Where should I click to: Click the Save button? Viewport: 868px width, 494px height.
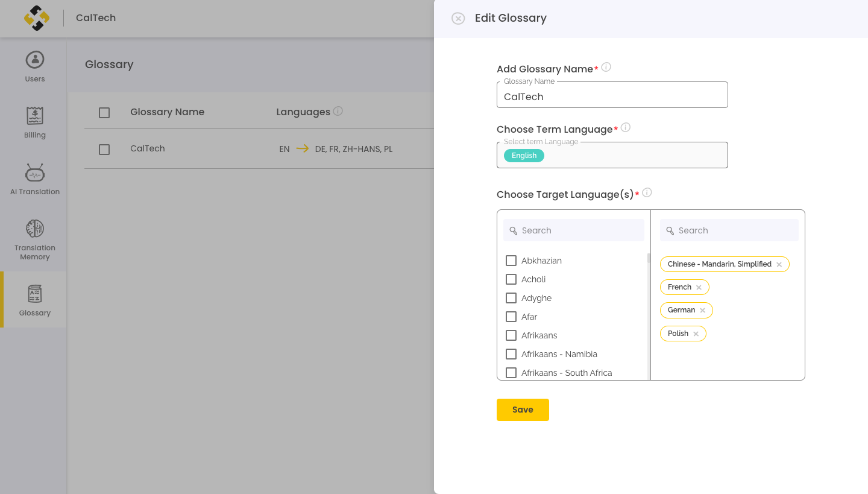(523, 410)
